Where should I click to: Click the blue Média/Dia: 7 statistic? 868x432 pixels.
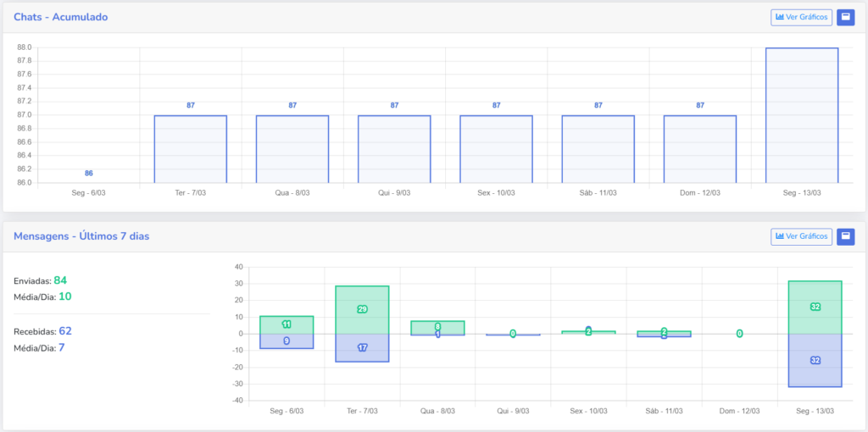tap(40, 348)
